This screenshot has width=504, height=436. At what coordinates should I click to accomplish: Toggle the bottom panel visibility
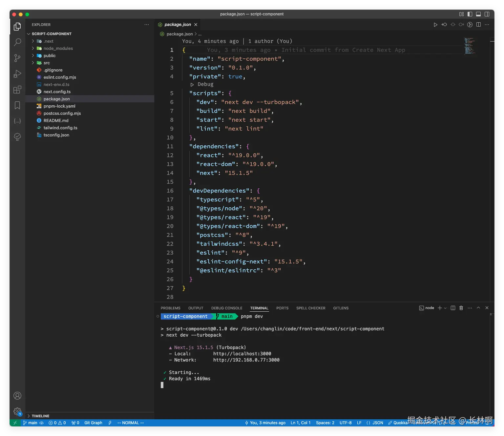tap(478, 14)
